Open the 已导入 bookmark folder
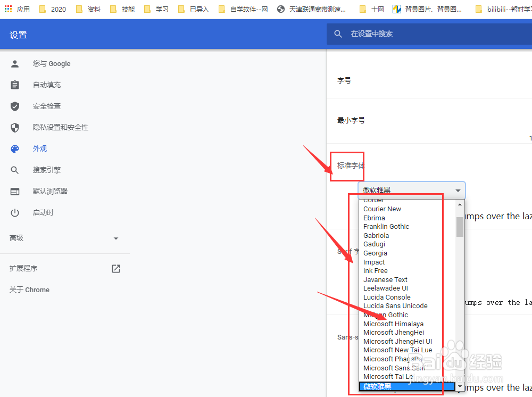532x397 pixels. click(x=194, y=9)
